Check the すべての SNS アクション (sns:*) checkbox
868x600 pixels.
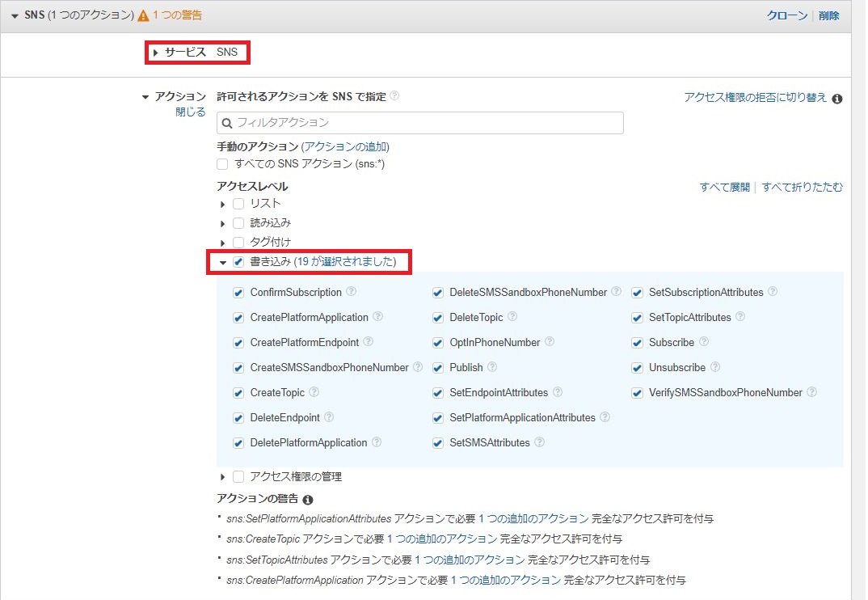coord(222,164)
